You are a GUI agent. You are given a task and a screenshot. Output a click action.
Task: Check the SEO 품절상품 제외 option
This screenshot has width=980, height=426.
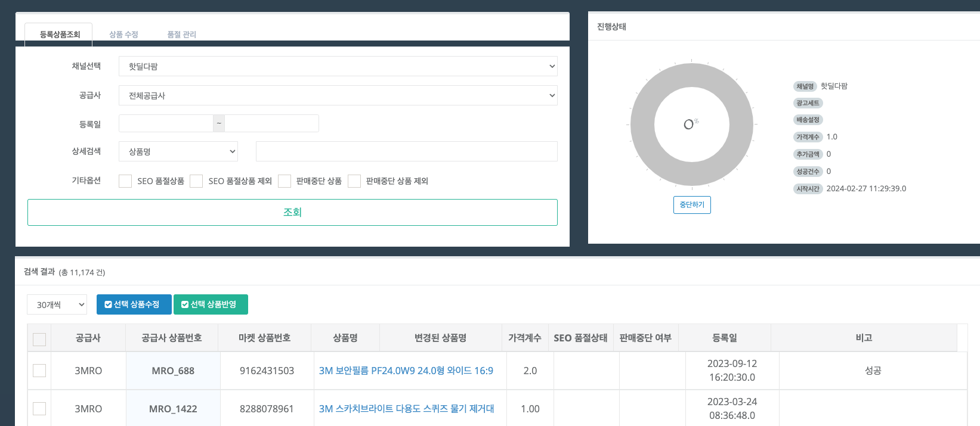click(196, 181)
